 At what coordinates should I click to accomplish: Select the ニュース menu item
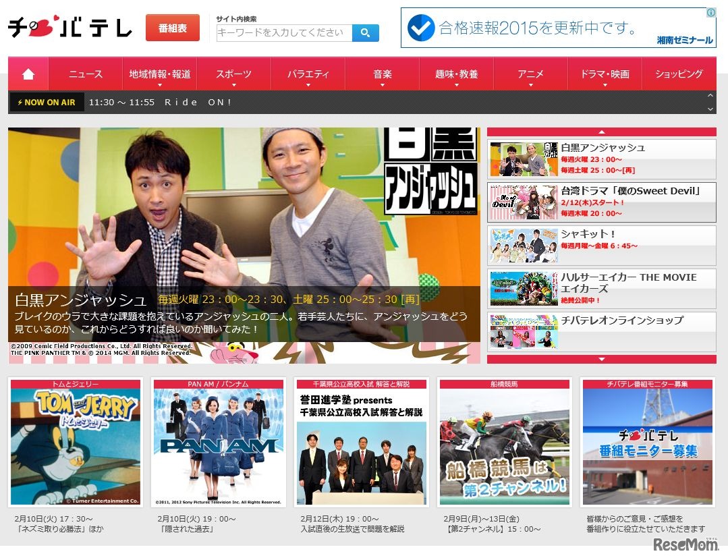(84, 74)
